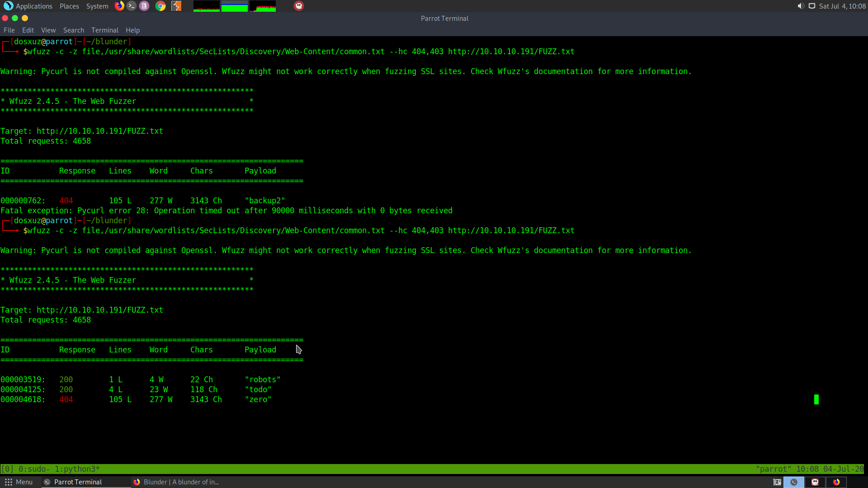Click the display icon beside the clock
Viewport: 868px width, 488px height.
[x=812, y=6]
